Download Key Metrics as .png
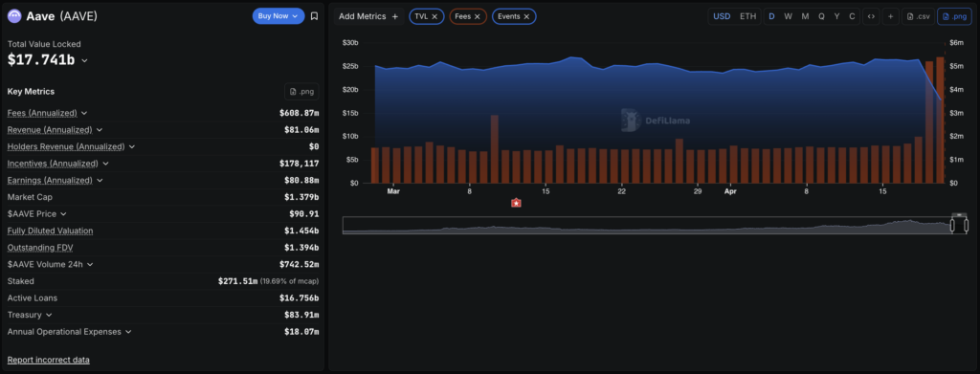Image resolution: width=980 pixels, height=374 pixels. point(301,92)
